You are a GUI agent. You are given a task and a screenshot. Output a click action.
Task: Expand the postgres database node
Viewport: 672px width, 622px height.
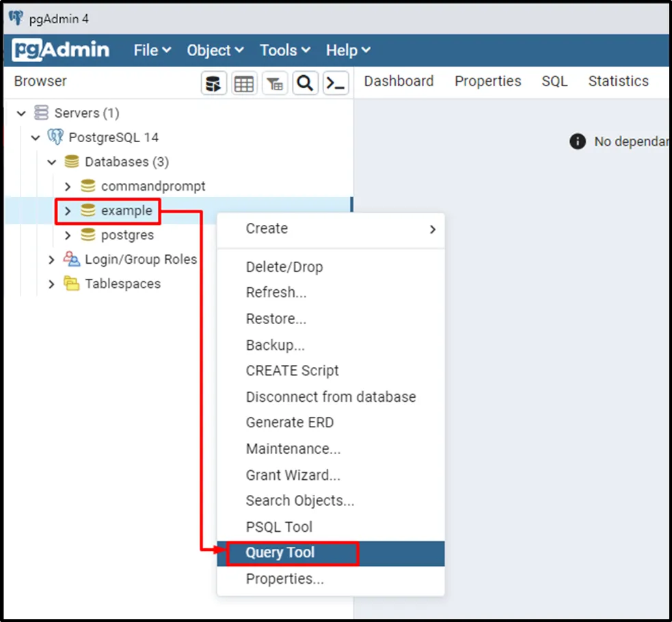(x=67, y=235)
